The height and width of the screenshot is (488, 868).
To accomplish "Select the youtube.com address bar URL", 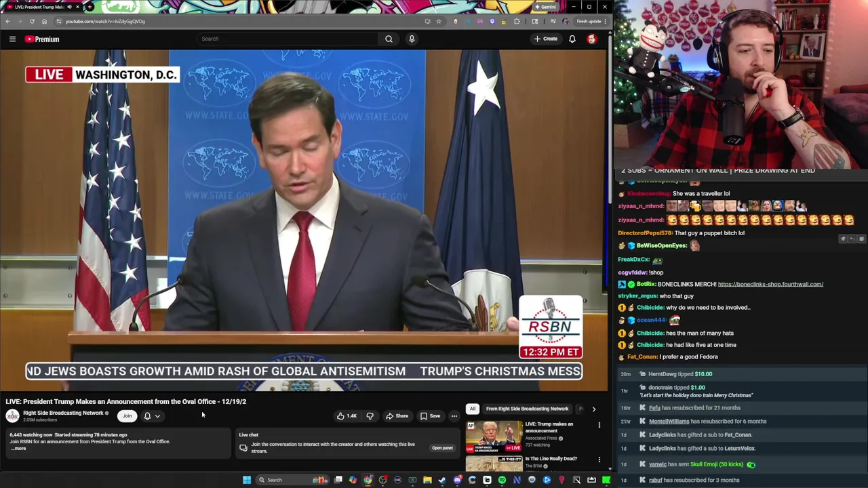I will pyautogui.click(x=105, y=21).
